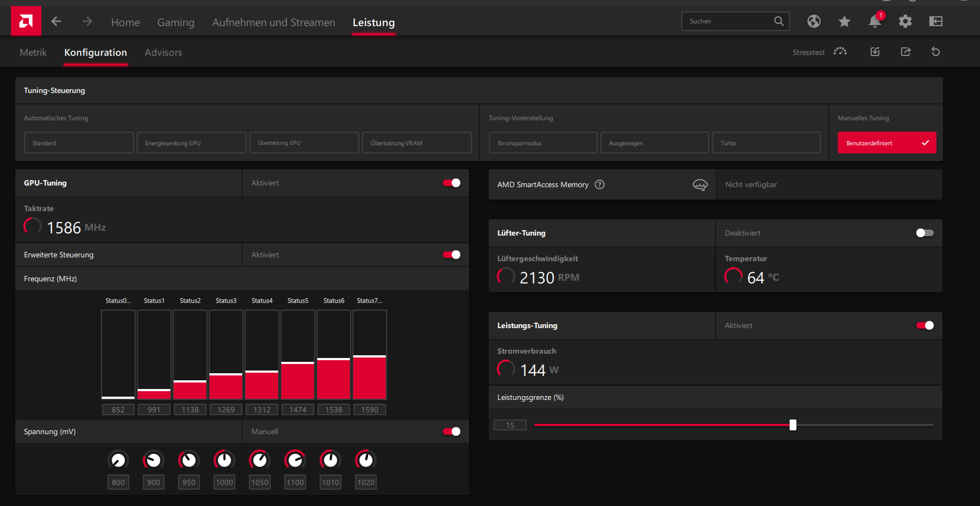Open the Gaming tab
The width and height of the screenshot is (980, 506).
click(x=175, y=22)
